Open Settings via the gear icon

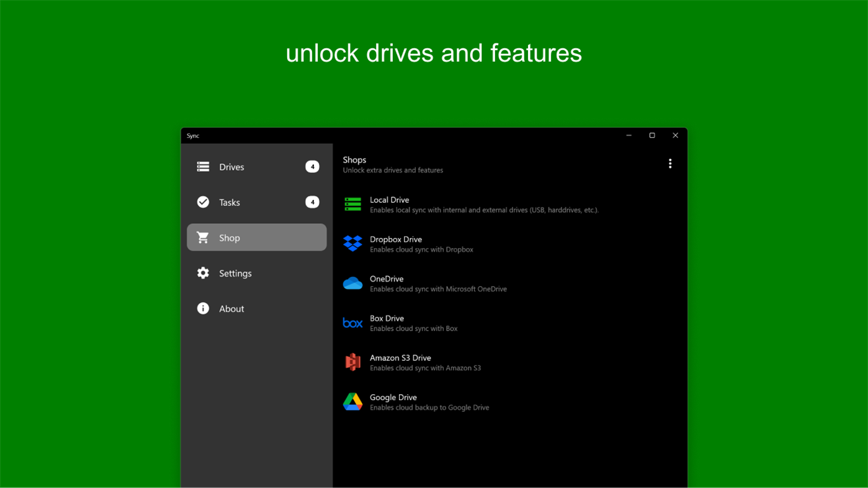tap(203, 273)
